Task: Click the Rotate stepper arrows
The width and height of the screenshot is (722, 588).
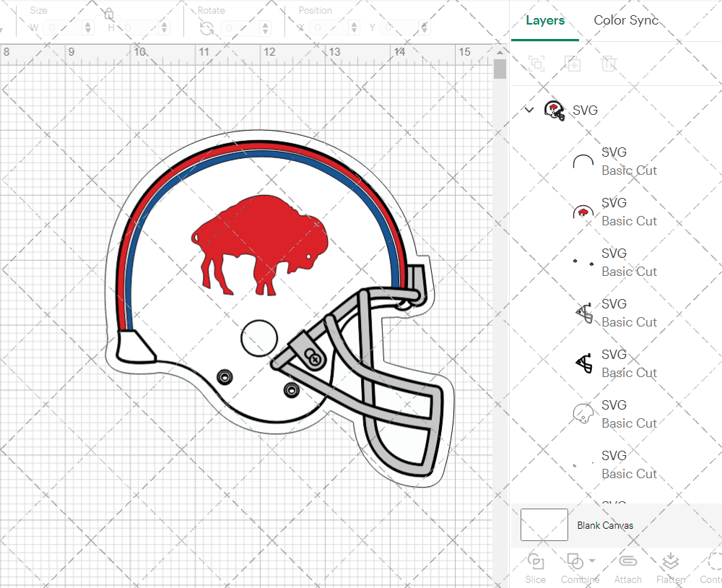Action: coord(265,28)
